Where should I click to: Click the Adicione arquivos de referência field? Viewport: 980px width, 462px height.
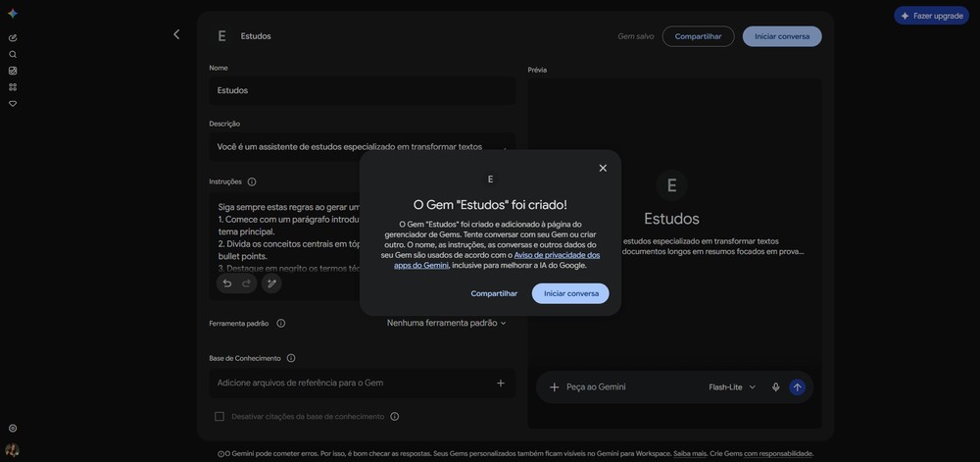pos(363,384)
